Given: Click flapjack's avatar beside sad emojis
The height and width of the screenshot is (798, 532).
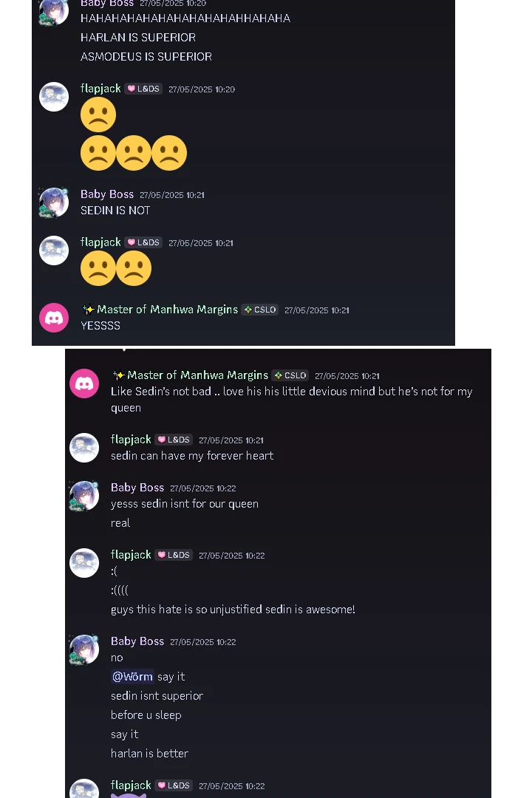Looking at the screenshot, I should (x=54, y=97).
